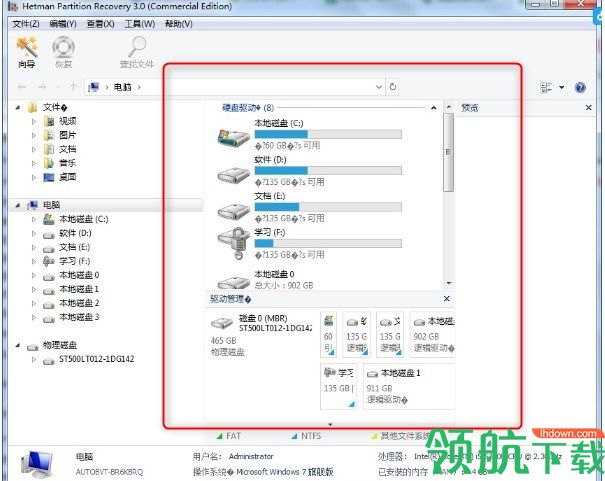Viewport: 605px width, 481px height.
Task: Select 本地磁盘 1 911 GB partition block
Action: tap(409, 385)
